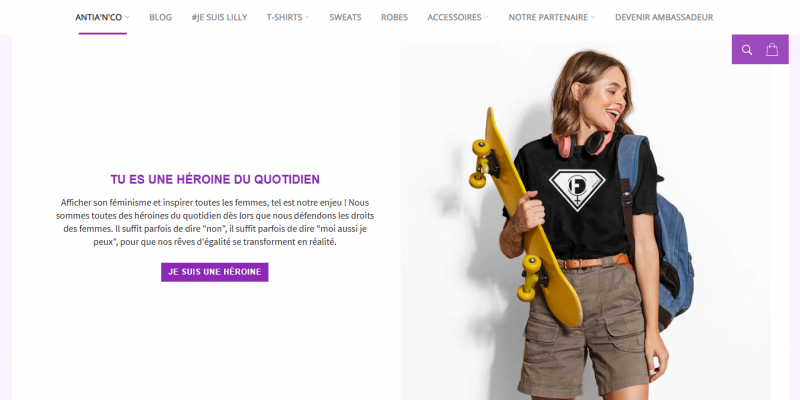Open the T-SHIRTS menu label
The width and height of the screenshot is (800, 400).
[284, 17]
